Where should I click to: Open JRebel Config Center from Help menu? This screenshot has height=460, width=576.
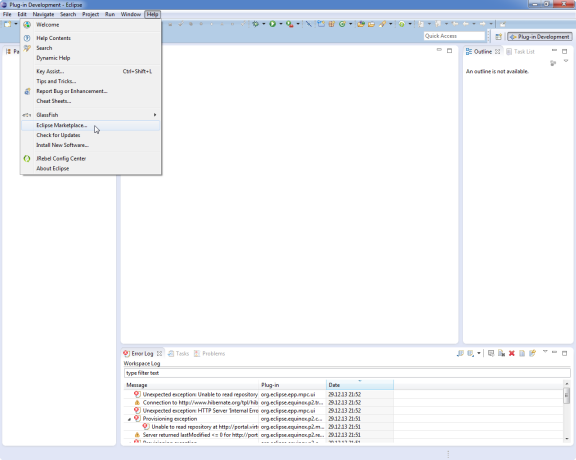91,159
